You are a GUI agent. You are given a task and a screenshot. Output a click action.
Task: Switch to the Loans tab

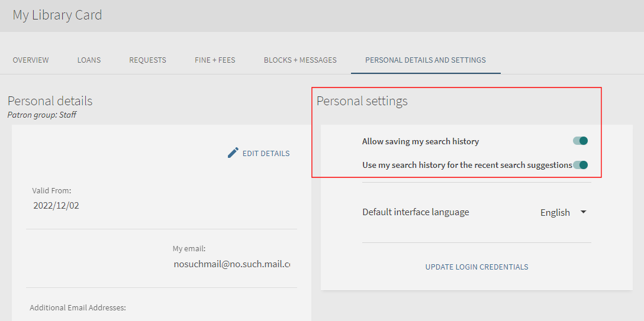coord(89,60)
